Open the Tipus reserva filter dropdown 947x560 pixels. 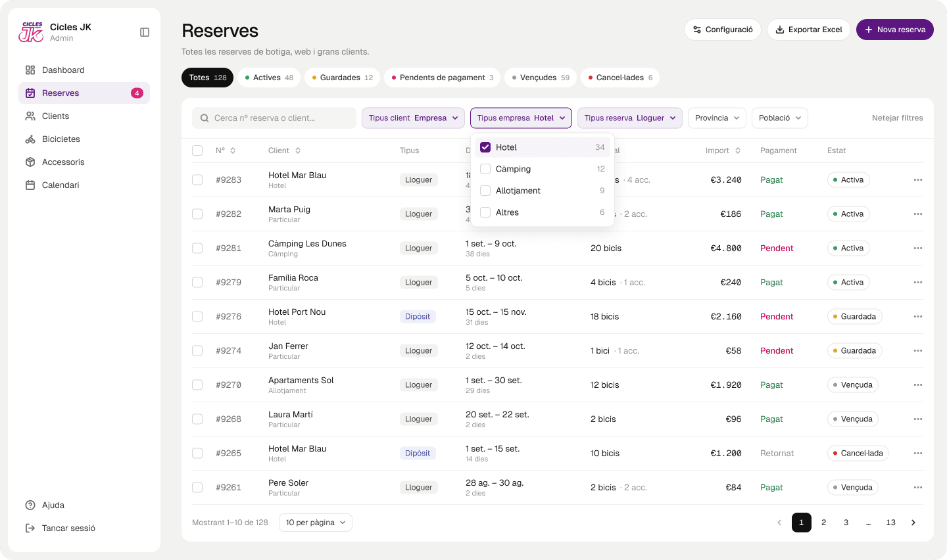coord(630,118)
